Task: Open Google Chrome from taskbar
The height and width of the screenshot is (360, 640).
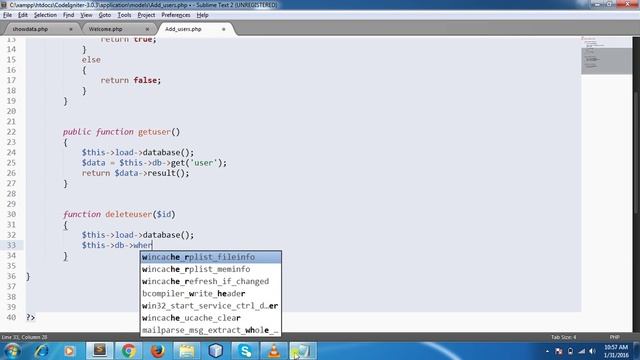Action: click(129, 351)
